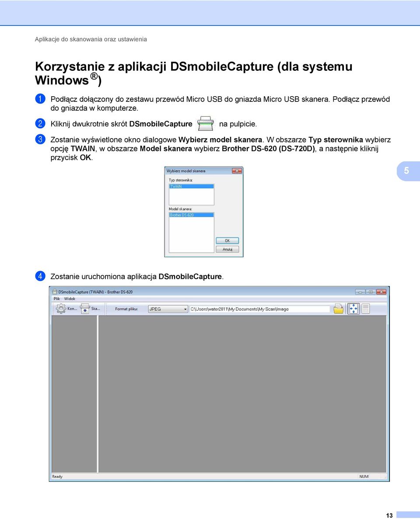Select TWAIN in Typ sterownika list
The width and height of the screenshot is (420, 519).
pos(192,186)
